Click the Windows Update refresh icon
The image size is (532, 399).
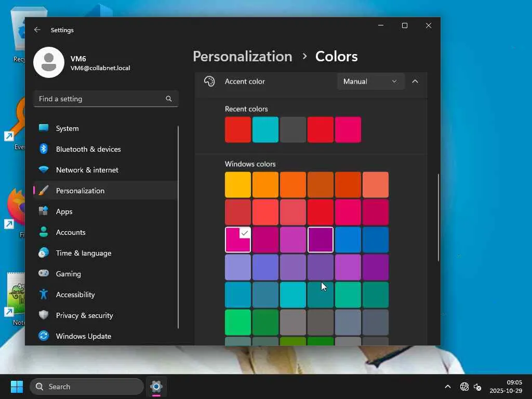click(x=44, y=336)
